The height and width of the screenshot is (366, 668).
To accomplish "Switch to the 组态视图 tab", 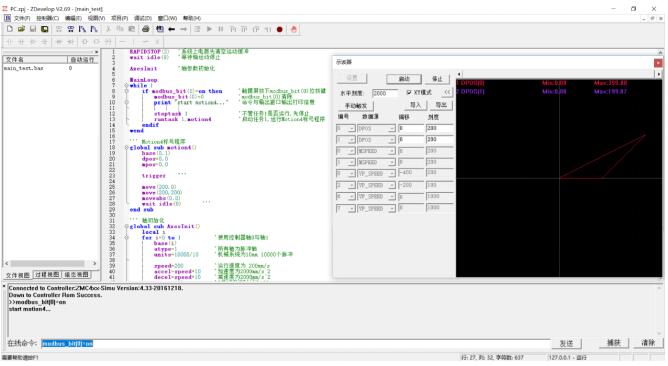I will coord(76,275).
